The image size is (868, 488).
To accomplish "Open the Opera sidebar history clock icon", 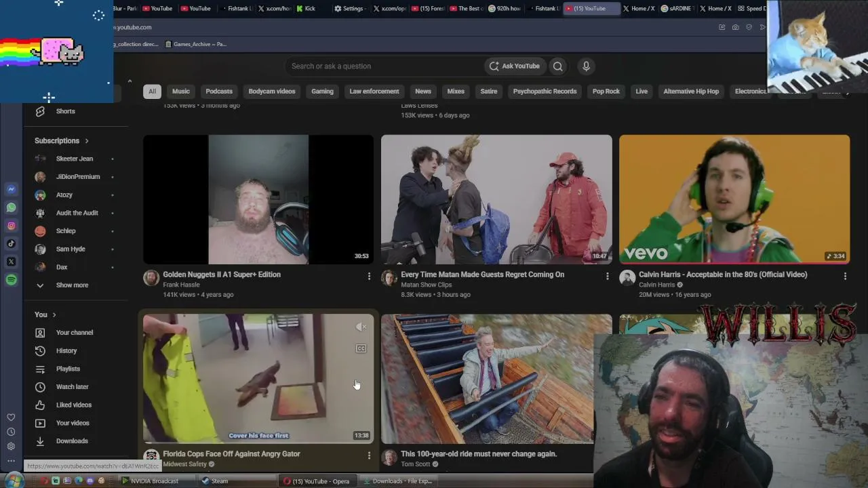I will (x=11, y=432).
